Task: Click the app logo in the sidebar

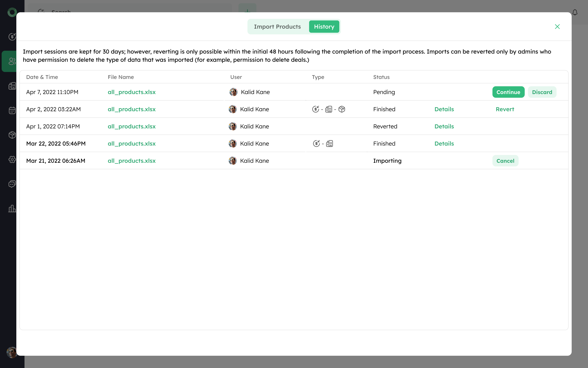Action: point(12,12)
